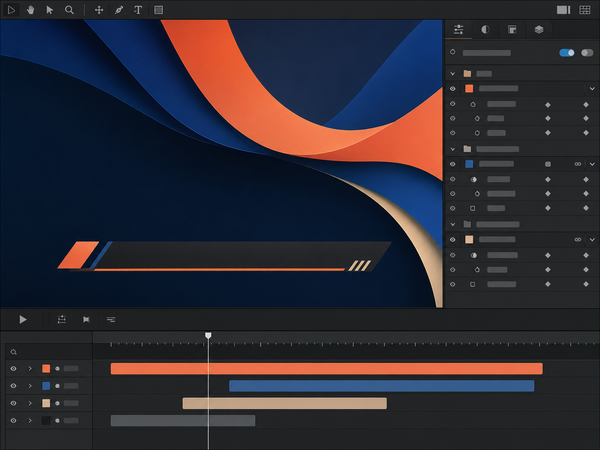Select the blue clip bar in timeline
This screenshot has height=450, width=600.
382,386
